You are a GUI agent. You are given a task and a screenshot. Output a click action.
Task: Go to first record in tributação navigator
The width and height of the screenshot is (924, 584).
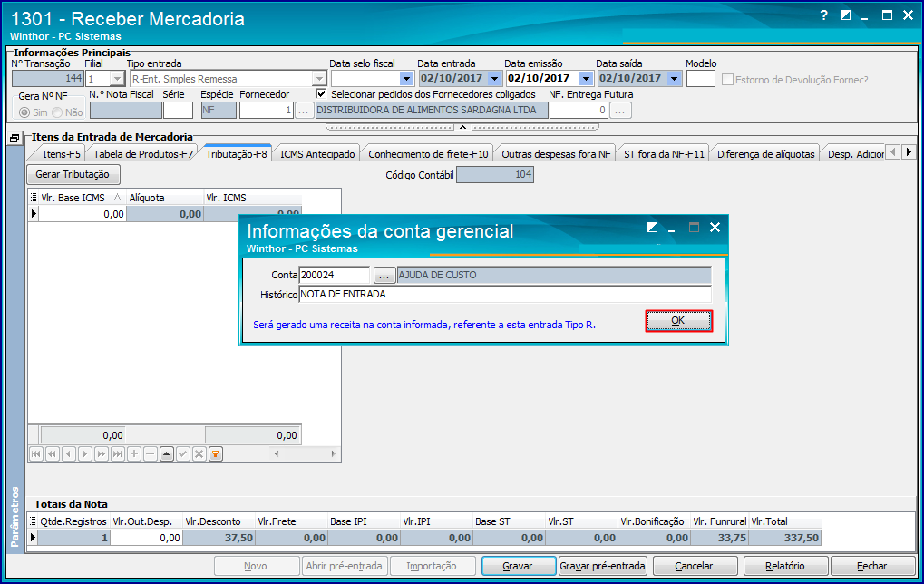tap(36, 453)
